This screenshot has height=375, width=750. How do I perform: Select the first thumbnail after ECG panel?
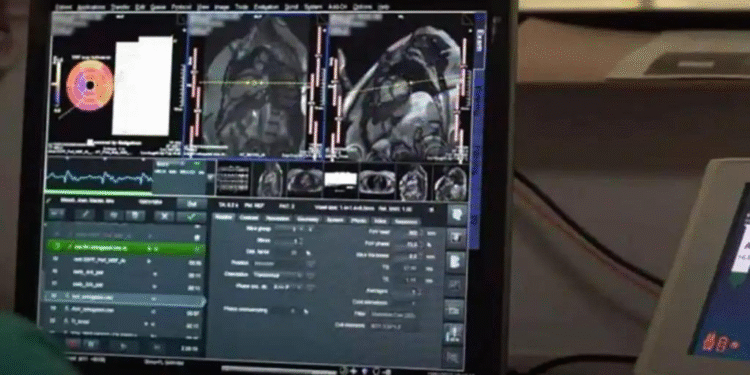(233, 179)
